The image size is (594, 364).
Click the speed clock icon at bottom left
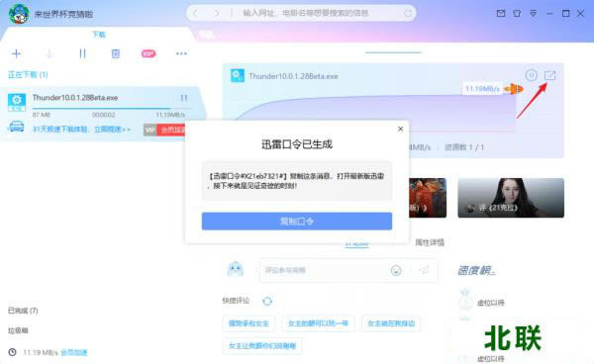(x=12, y=352)
